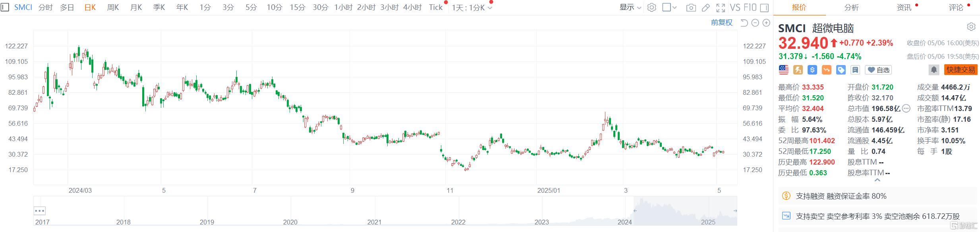Select the 年K chart period
This screenshot has height=232, width=980.
click(x=182, y=8)
